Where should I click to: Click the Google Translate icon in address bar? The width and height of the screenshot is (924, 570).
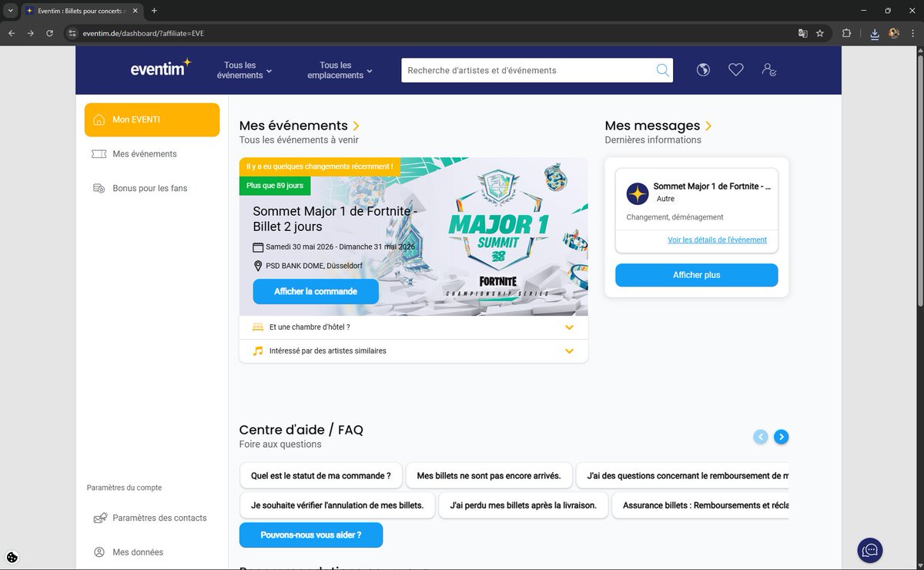(x=802, y=33)
